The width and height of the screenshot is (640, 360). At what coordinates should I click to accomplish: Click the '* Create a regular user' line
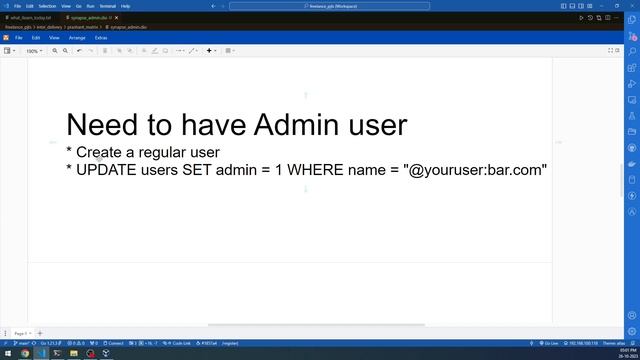[143, 152]
